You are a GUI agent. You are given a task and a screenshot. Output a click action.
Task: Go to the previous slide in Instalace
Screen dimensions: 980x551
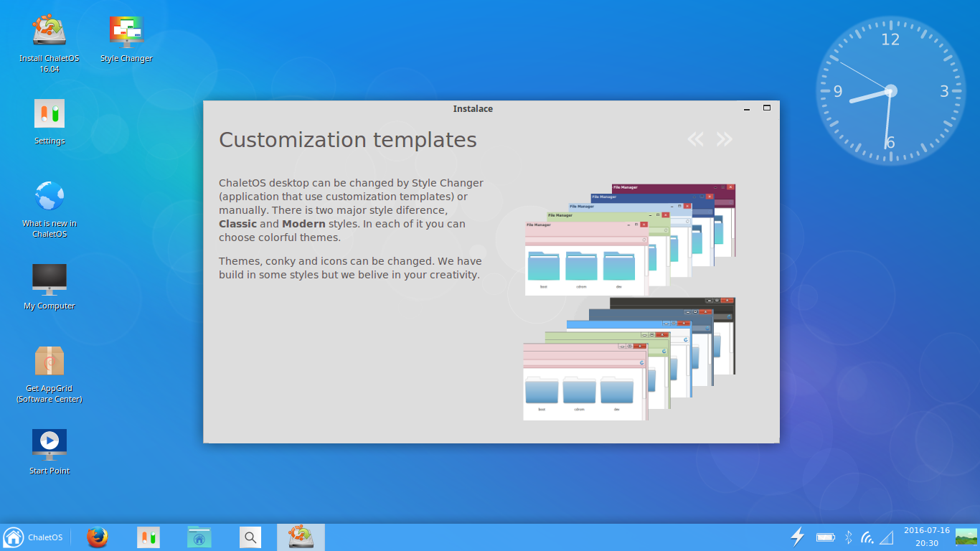point(695,139)
